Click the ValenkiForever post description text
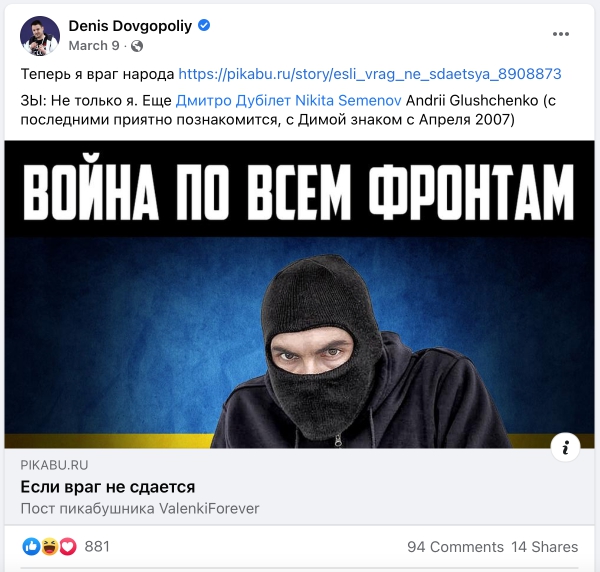Image resolution: width=600 pixels, height=572 pixels. tap(140, 509)
